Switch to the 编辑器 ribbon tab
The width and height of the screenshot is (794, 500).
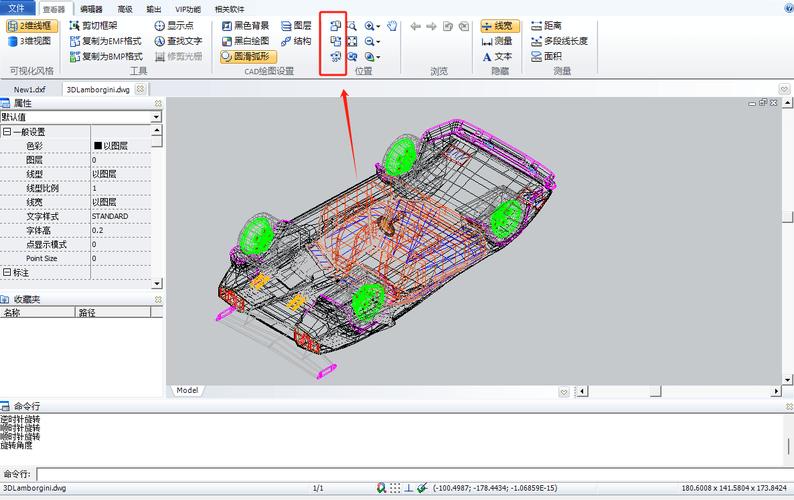(91, 9)
